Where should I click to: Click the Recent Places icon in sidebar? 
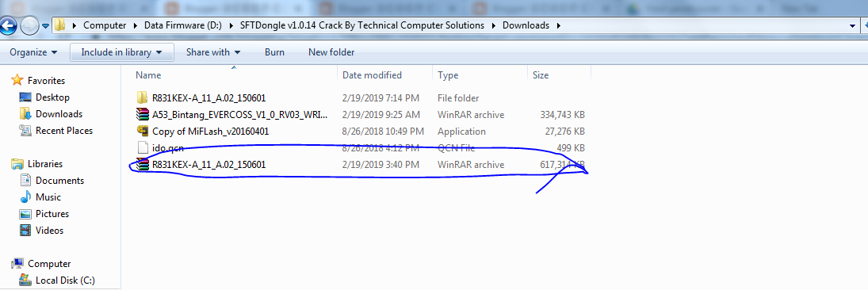click(25, 131)
